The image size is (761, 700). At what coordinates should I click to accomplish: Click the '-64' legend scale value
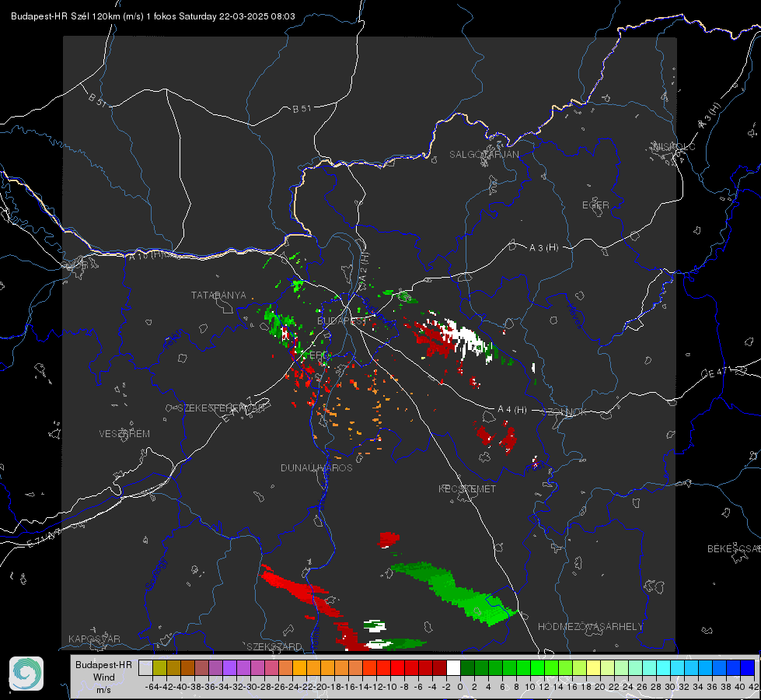click(x=152, y=687)
